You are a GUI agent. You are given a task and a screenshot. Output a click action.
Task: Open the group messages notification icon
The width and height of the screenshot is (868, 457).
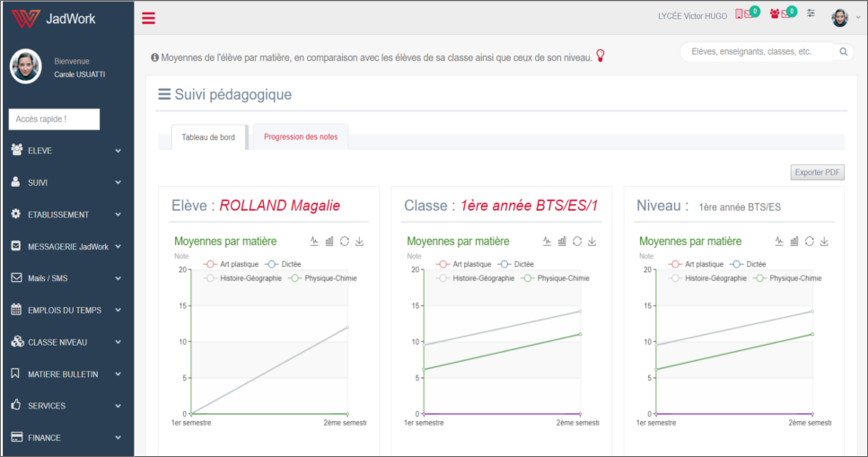[x=783, y=13]
